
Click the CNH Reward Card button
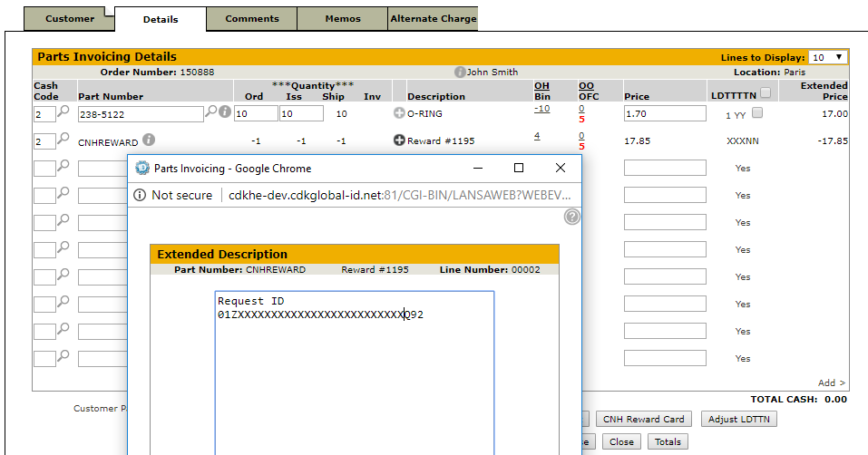(644, 419)
